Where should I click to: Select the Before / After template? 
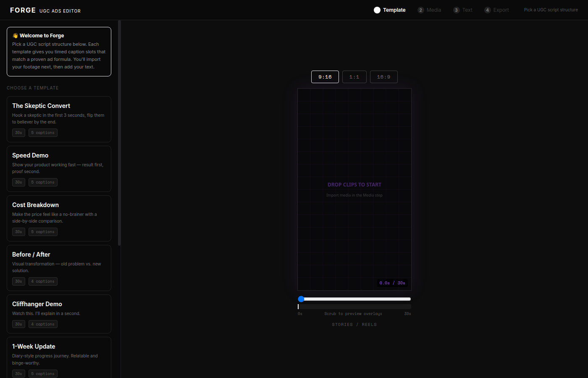[x=59, y=268]
